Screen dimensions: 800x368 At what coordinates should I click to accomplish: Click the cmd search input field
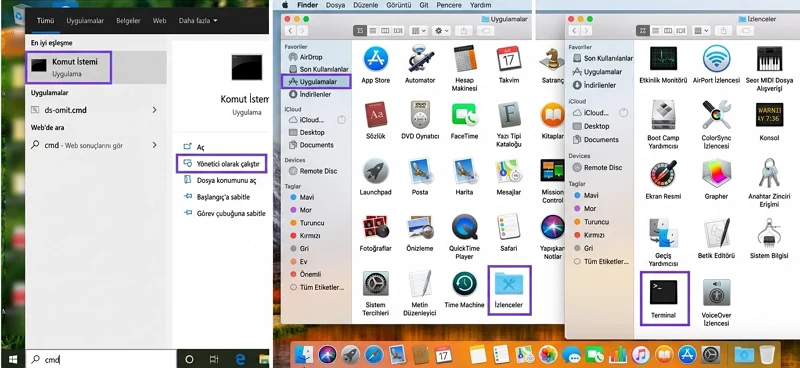point(101,359)
